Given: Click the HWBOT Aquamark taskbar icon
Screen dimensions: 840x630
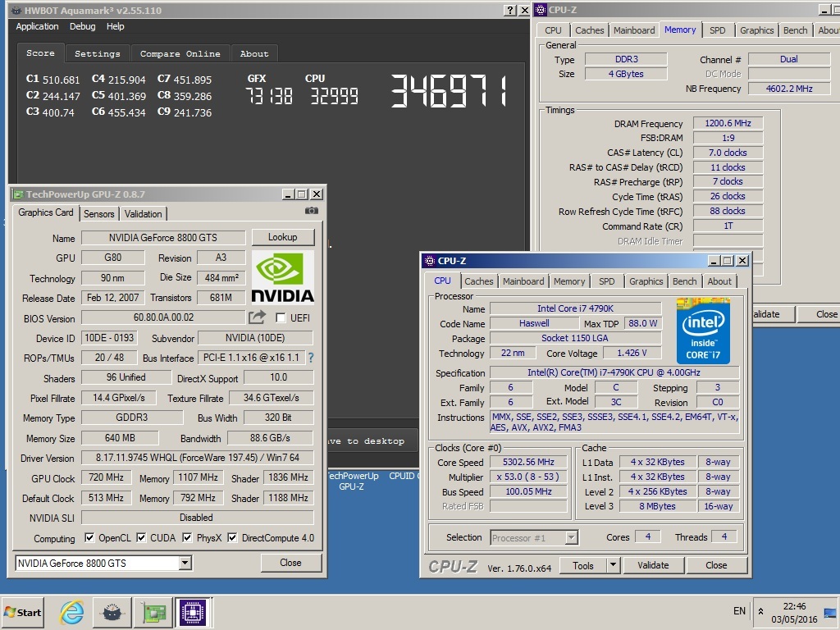Looking at the screenshot, I should coord(112,612).
